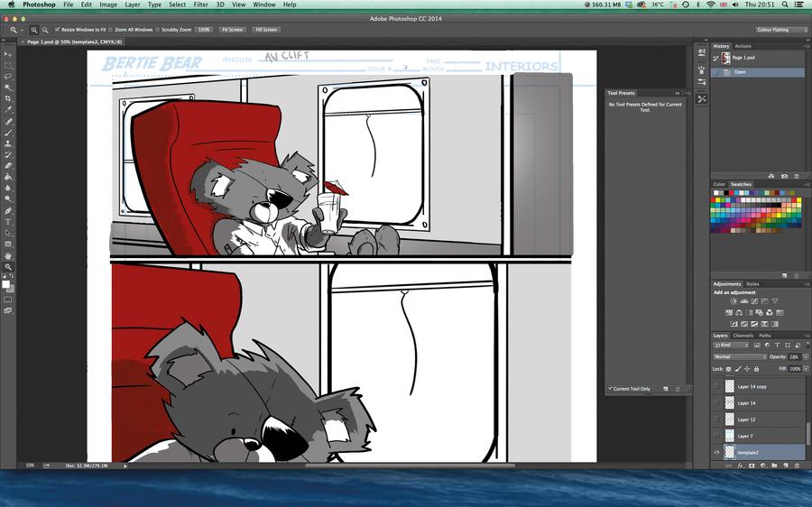Add a Curves adjustment
Image resolution: width=812 pixels, height=507 pixels.
(x=754, y=301)
